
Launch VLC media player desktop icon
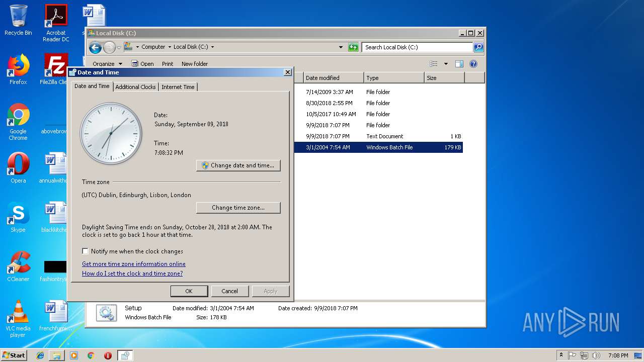click(18, 319)
